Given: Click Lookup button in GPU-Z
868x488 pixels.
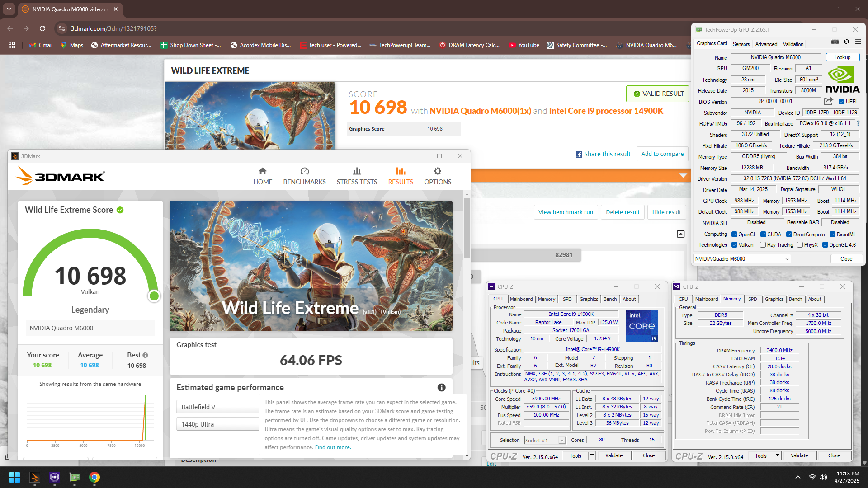Looking at the screenshot, I should (842, 57).
